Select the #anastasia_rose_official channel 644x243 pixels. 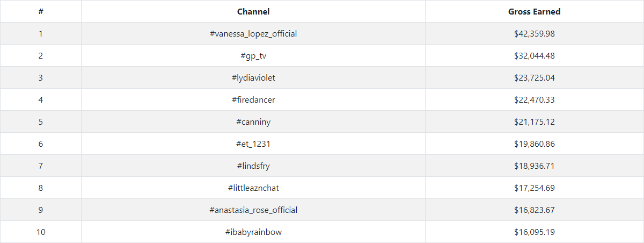pyautogui.click(x=253, y=210)
